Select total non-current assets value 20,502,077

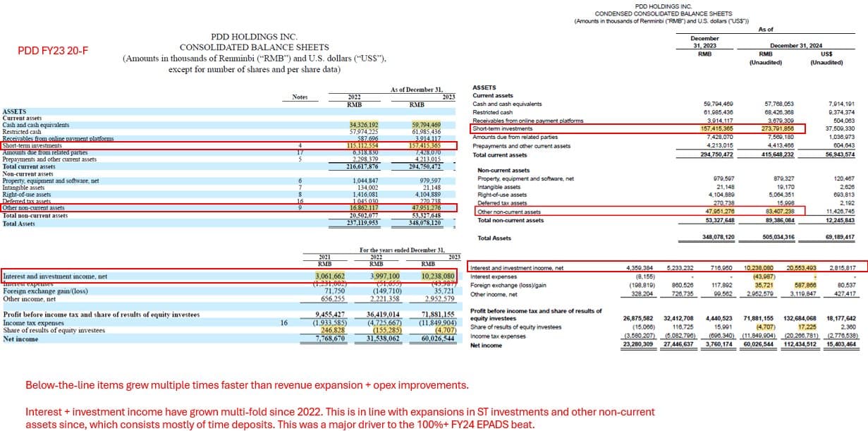(365, 215)
